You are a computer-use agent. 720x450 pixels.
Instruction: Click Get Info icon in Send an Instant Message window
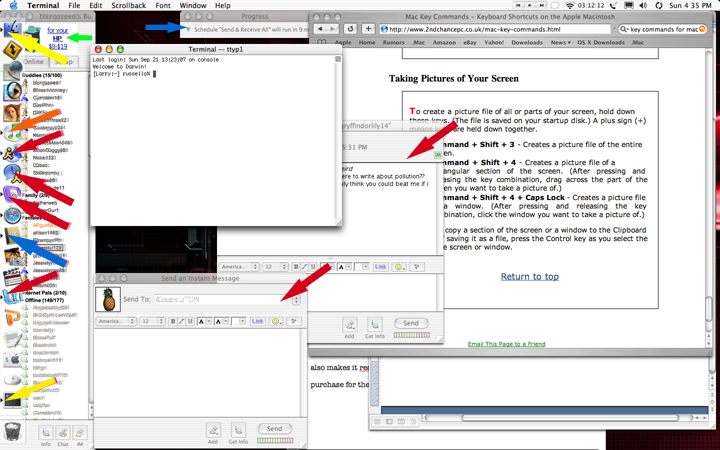[x=238, y=431]
